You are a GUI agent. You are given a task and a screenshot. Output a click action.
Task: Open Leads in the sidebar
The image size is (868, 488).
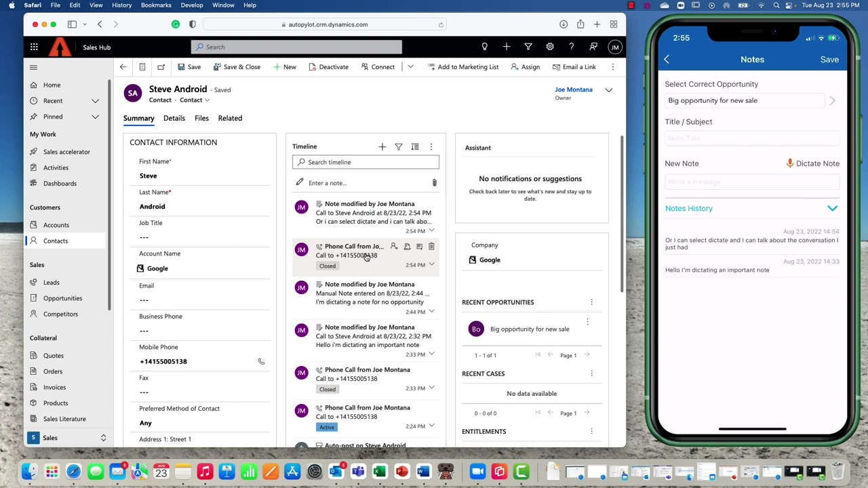[x=51, y=283]
